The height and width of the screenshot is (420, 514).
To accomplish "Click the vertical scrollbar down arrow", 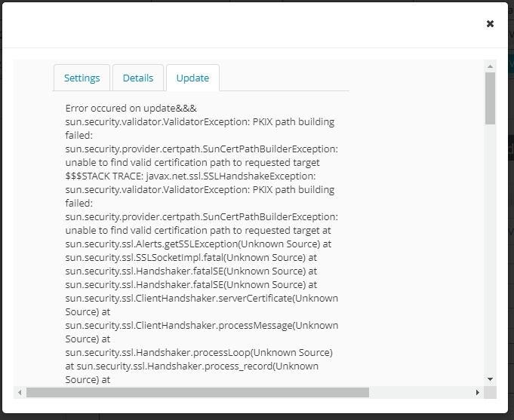I will click(x=490, y=379).
